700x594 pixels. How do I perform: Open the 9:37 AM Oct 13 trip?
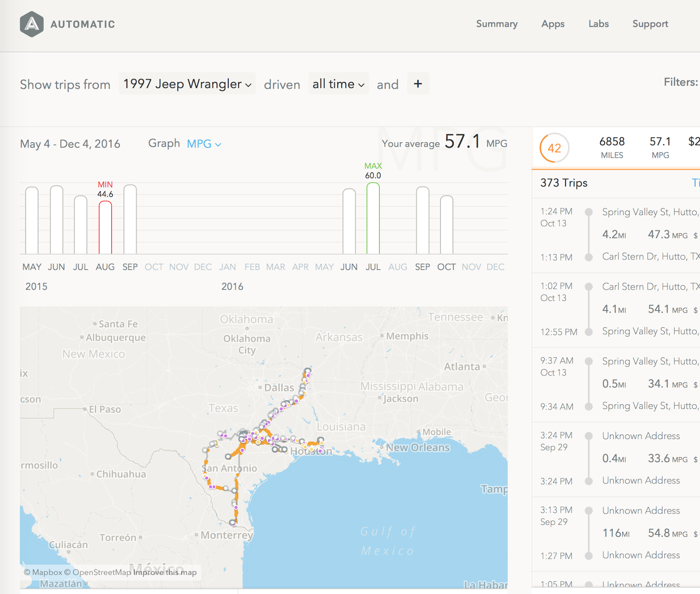(616, 384)
